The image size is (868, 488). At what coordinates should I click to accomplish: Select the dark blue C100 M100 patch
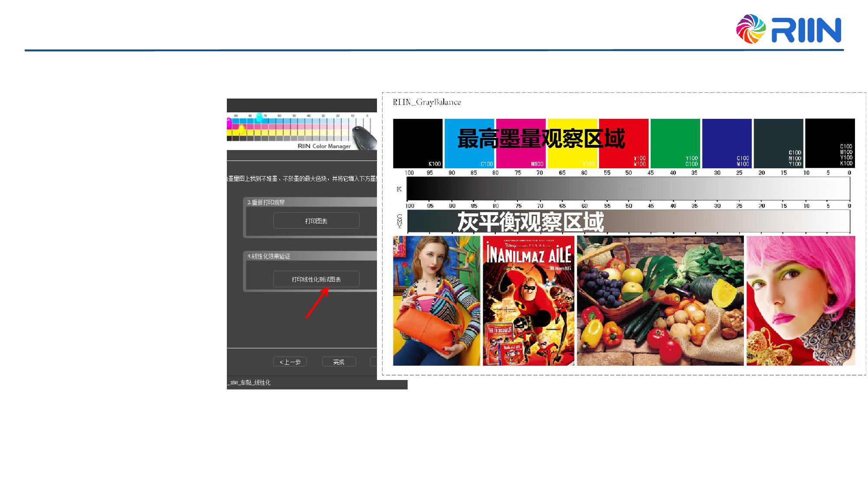727,143
